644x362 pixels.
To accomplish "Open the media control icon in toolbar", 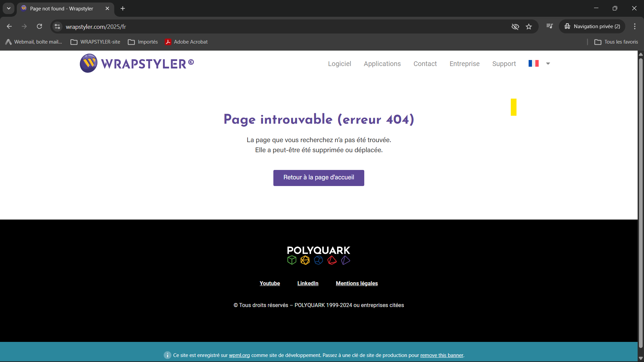I will [549, 26].
